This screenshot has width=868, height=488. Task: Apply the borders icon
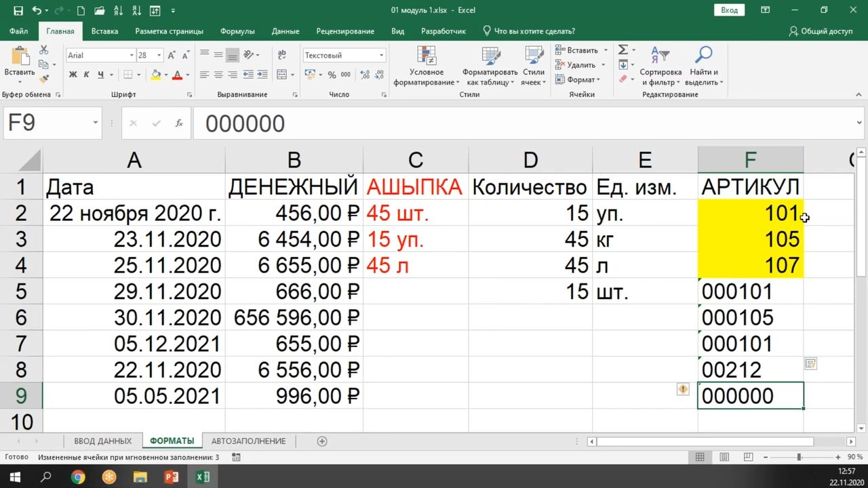coord(129,75)
